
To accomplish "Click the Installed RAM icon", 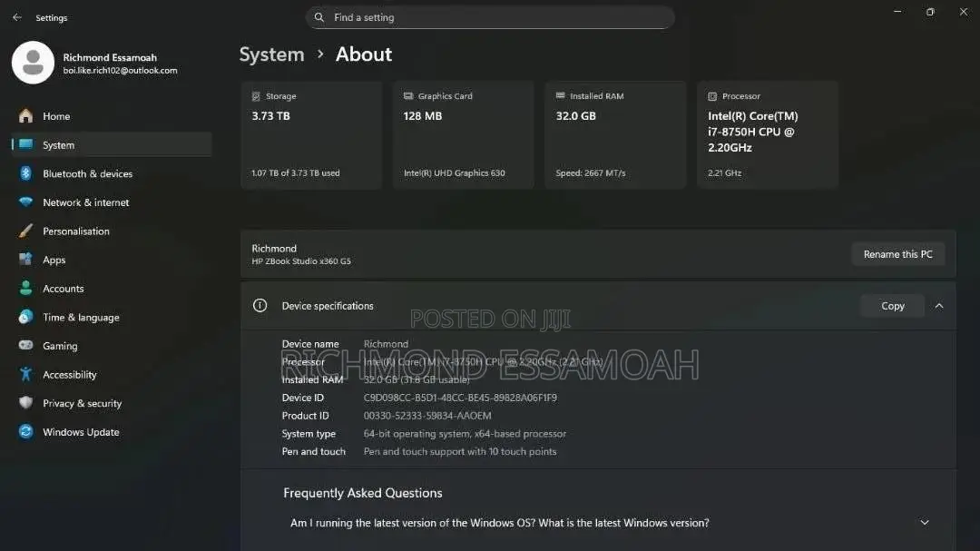I will point(560,95).
